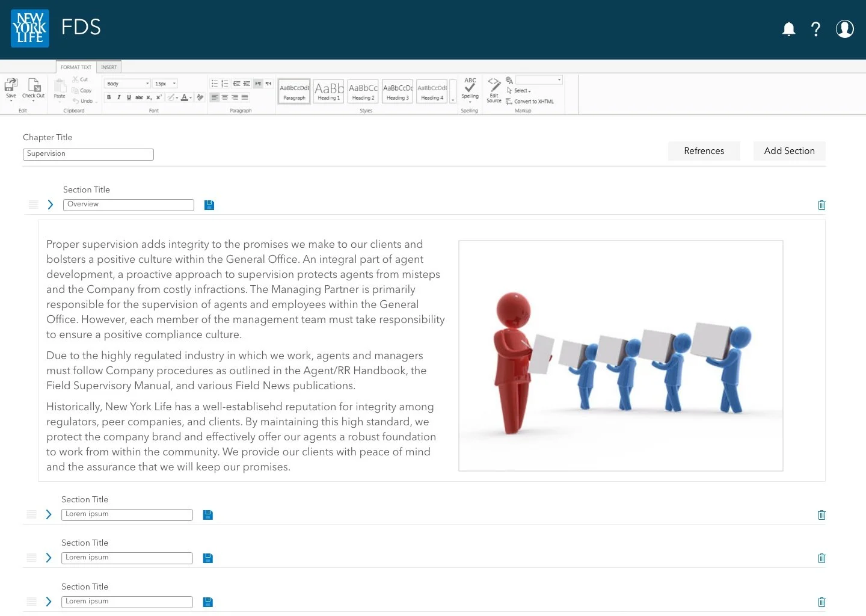Apply the Heading 1 style
Viewport: 866px width, 616px height.
pyautogui.click(x=329, y=91)
